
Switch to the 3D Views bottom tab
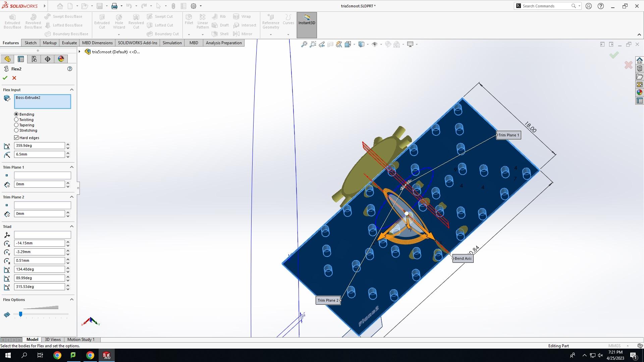click(53, 340)
